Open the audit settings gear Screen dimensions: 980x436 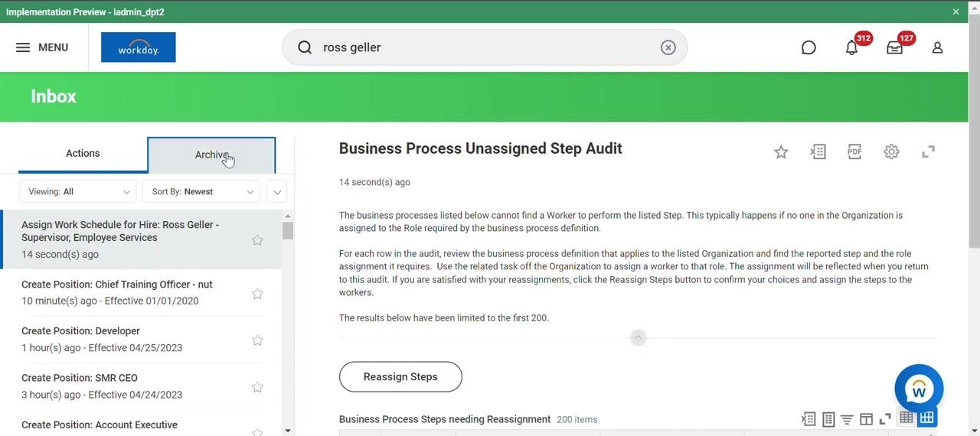click(x=891, y=152)
